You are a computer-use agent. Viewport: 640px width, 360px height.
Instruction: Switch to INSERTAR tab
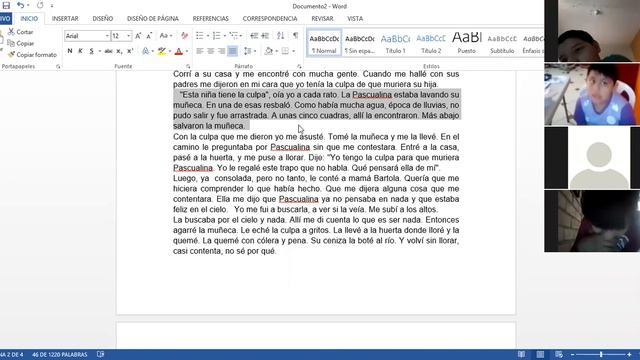(65, 19)
